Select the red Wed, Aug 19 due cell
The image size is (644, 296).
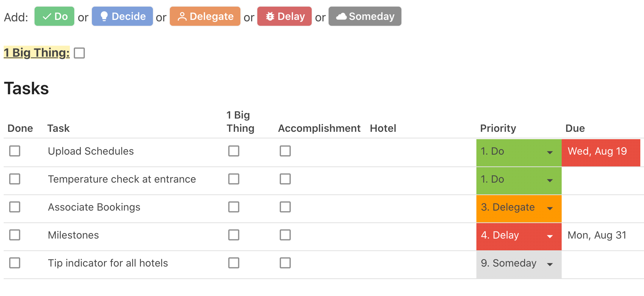[x=601, y=152]
